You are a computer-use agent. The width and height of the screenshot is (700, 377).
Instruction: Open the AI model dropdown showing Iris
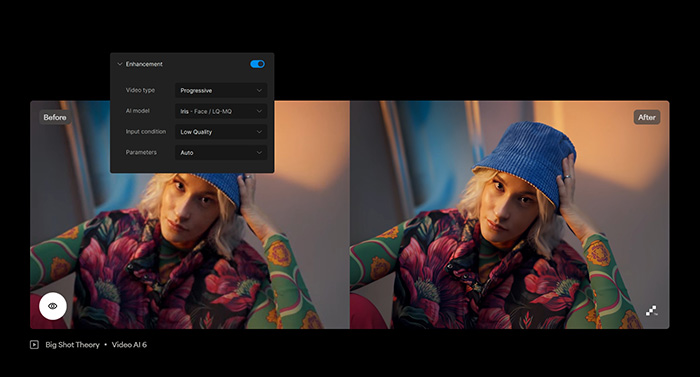coord(221,111)
